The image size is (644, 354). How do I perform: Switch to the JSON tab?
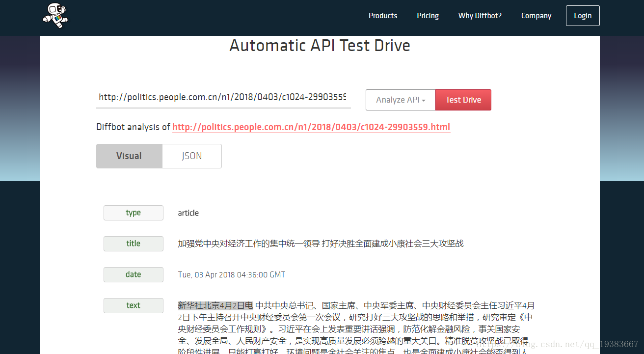tap(192, 156)
